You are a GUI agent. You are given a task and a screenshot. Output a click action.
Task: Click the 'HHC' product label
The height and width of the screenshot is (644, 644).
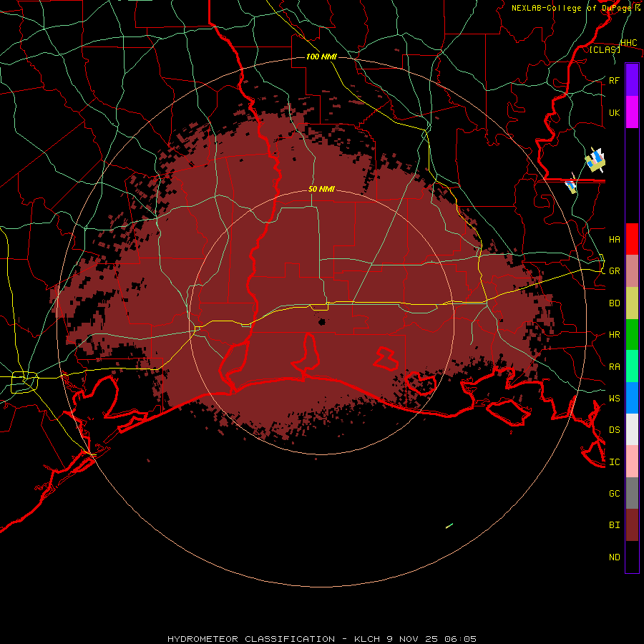coord(629,43)
